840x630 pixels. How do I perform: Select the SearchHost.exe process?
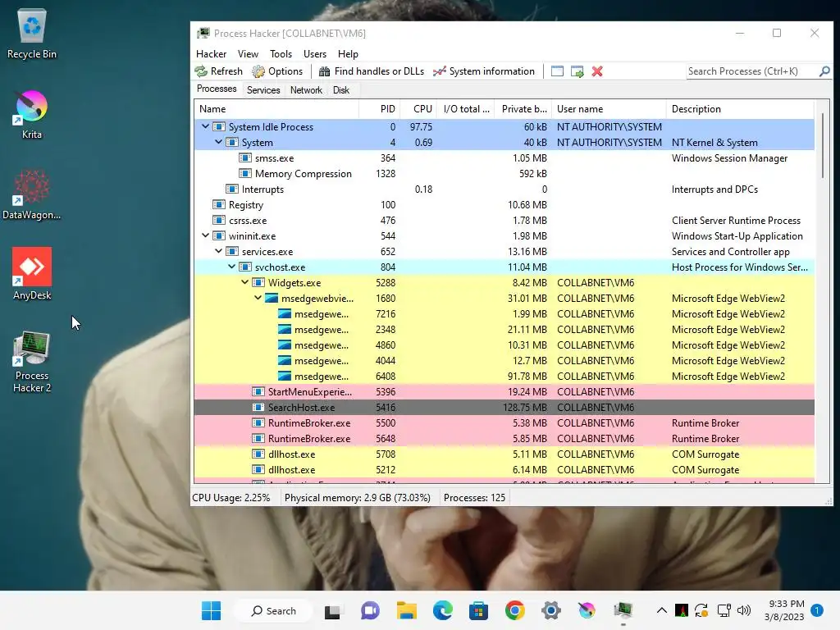click(504, 407)
